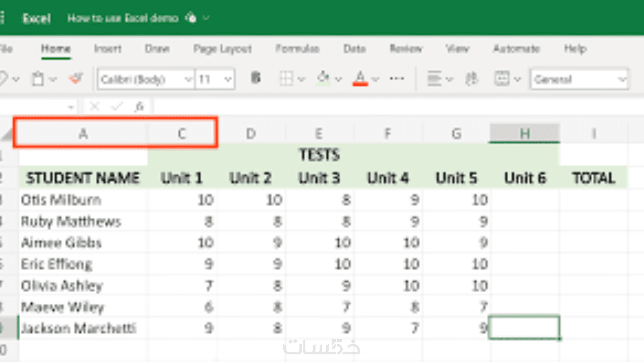Expand the Name Box dropdown arrow
The height and width of the screenshot is (362, 644).
click(71, 107)
